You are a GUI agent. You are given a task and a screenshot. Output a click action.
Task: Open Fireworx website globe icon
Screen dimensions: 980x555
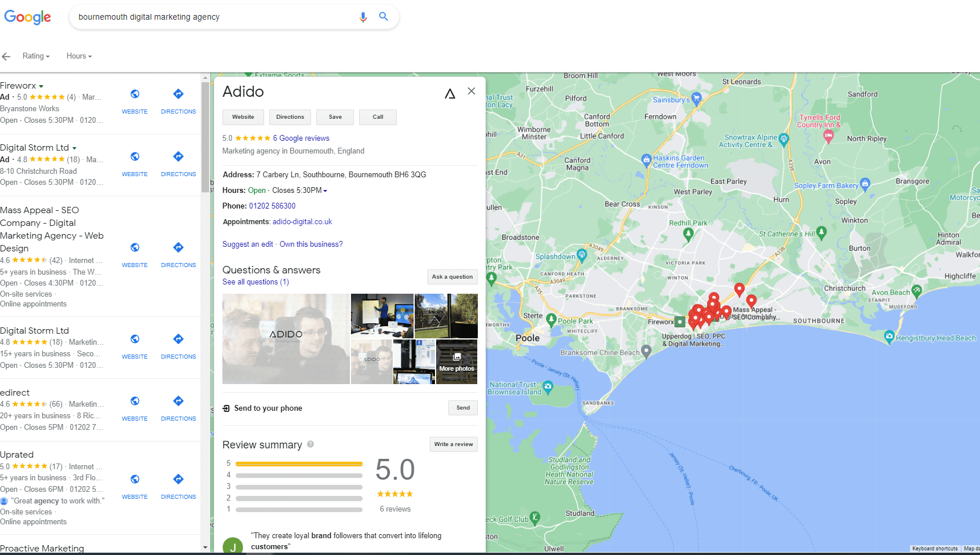pos(135,94)
